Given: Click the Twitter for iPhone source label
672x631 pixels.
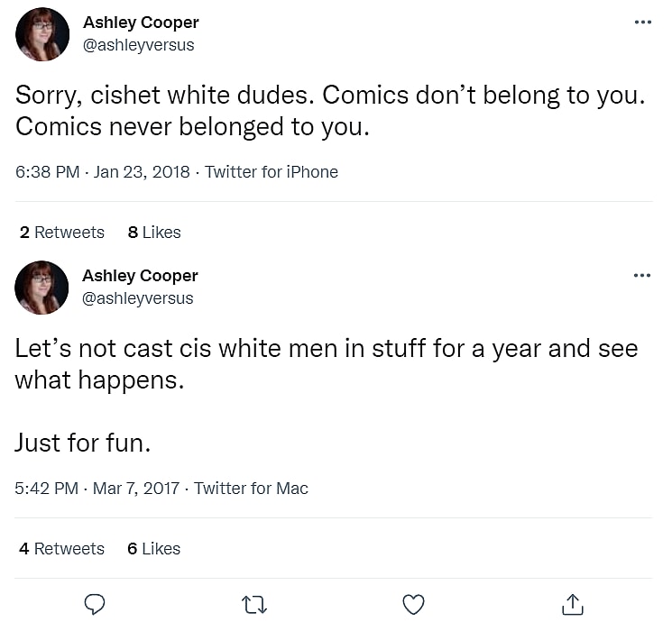Looking at the screenshot, I should coord(272,172).
